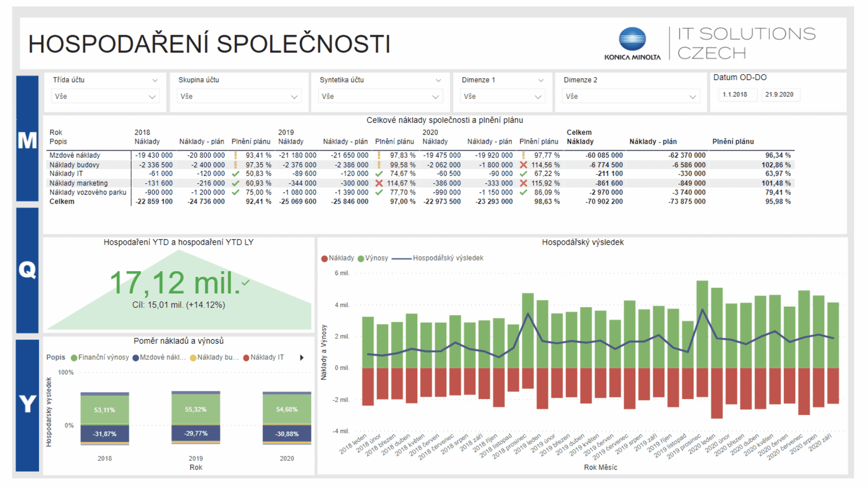868x488 pixels.
Task: Click the green checkmark on the Náklady IT row
Action: pyautogui.click(x=236, y=174)
